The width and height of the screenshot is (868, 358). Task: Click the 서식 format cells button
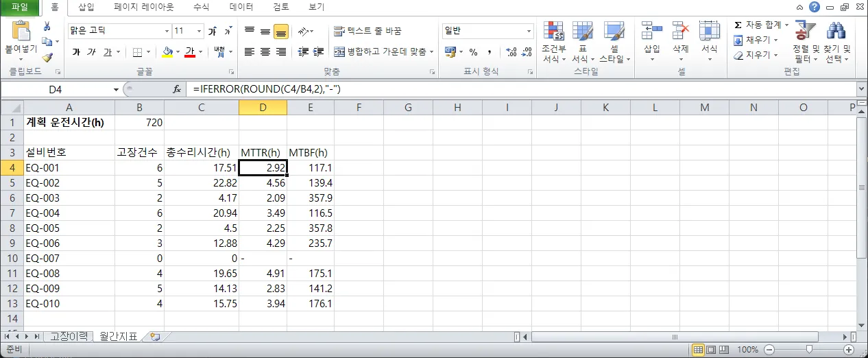pos(709,41)
